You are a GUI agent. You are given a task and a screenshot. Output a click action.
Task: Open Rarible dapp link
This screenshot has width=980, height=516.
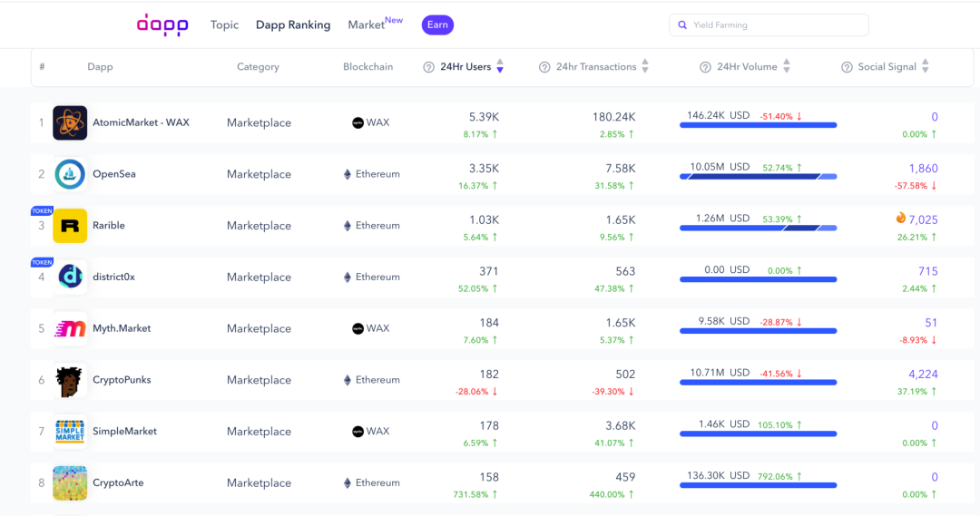(109, 225)
